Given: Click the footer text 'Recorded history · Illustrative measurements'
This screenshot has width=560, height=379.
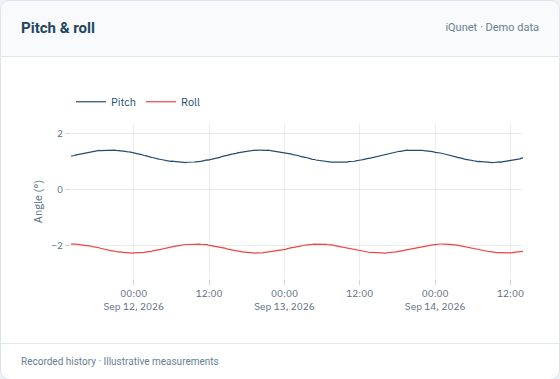Looking at the screenshot, I should (x=120, y=361).
